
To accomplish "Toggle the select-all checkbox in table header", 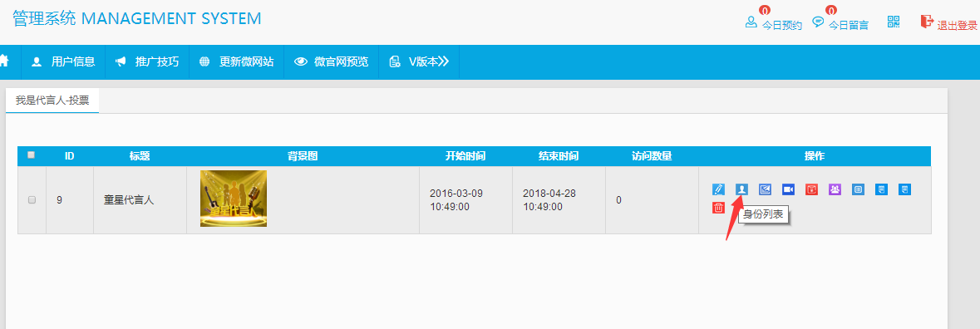I will pos(32,155).
